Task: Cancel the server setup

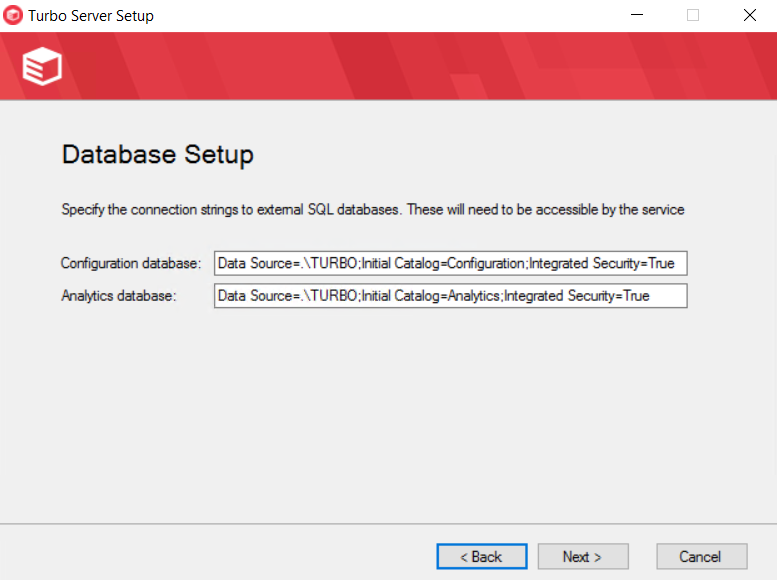Action: coord(701,556)
